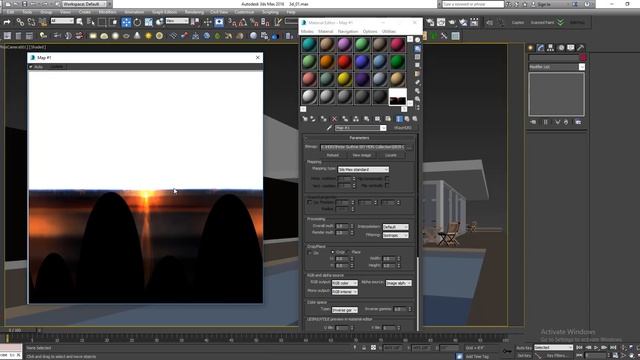Screen dimensions: 640x360
Task: Click the Bitmap browse ellipsis button
Action: pos(409,147)
